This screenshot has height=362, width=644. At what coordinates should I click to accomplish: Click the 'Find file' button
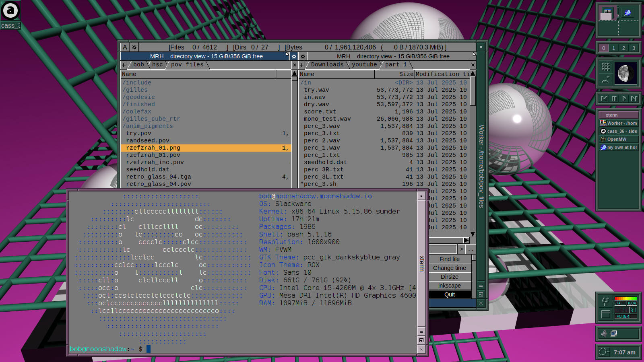449,259
